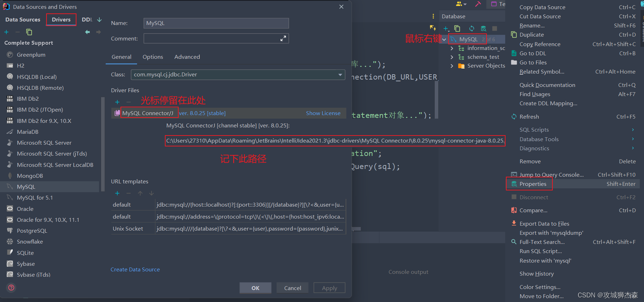The width and height of the screenshot is (644, 302).
Task: Select the MySQL Connector/J driver file row
Action: (228, 113)
